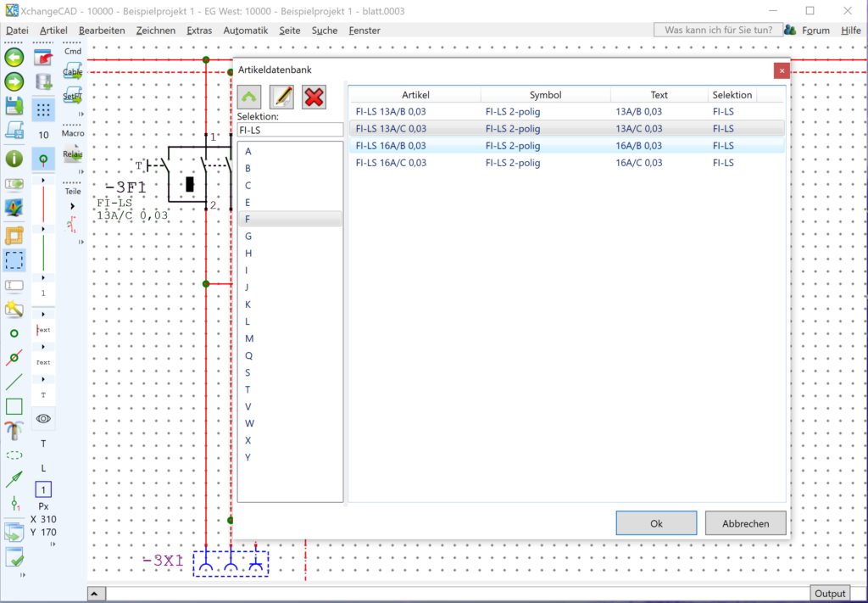Select the dashed rectangle selection tool
This screenshot has width=868, height=603.
point(14,260)
